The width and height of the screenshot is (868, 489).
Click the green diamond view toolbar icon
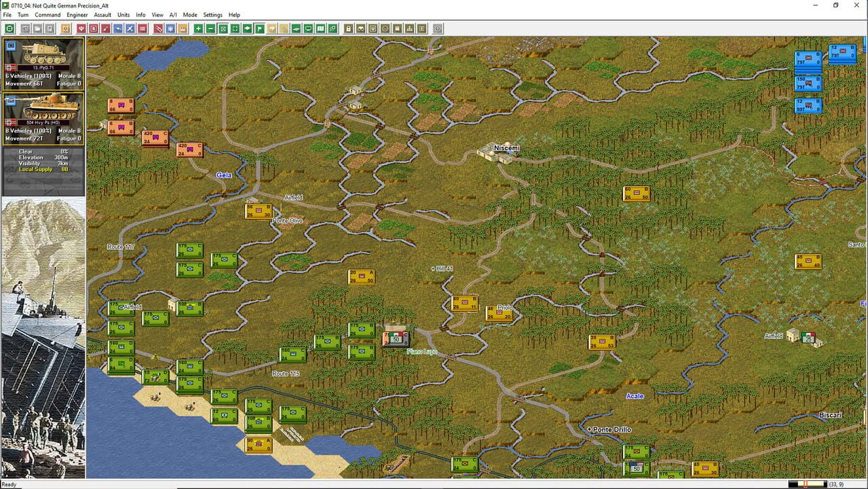pos(247,29)
